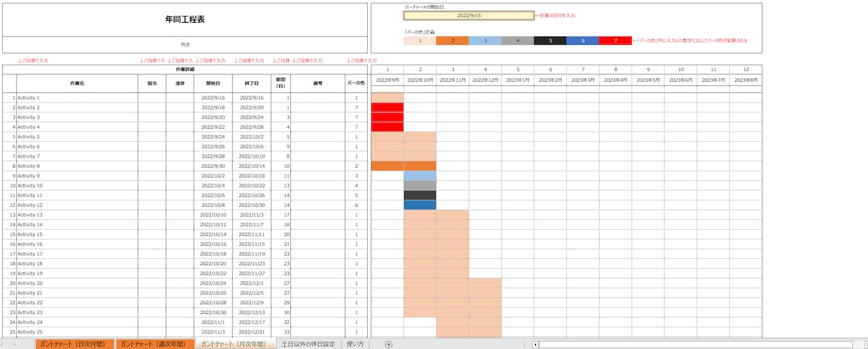Click Activity 5 end date 2022/10/2
The height and width of the screenshot is (349, 868).
tap(252, 136)
